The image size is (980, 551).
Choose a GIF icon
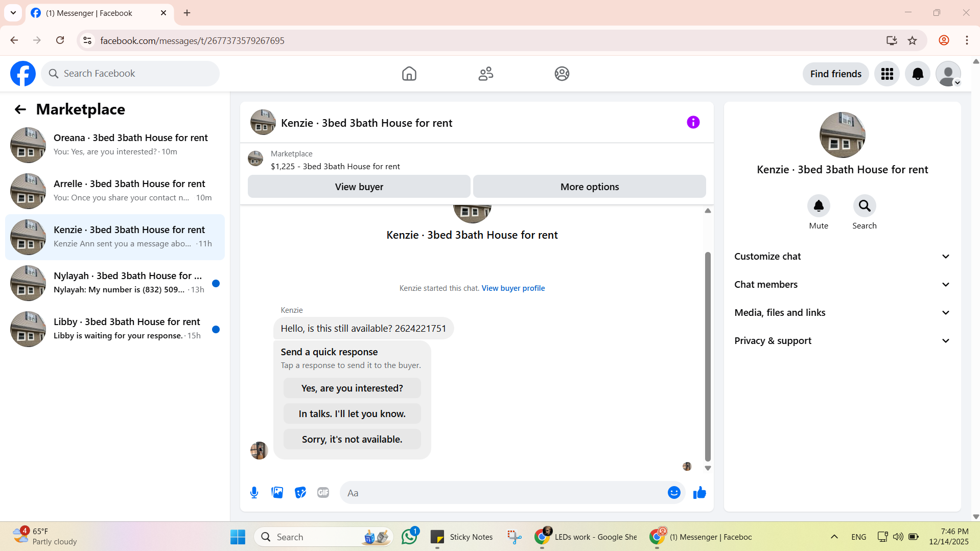click(x=323, y=493)
